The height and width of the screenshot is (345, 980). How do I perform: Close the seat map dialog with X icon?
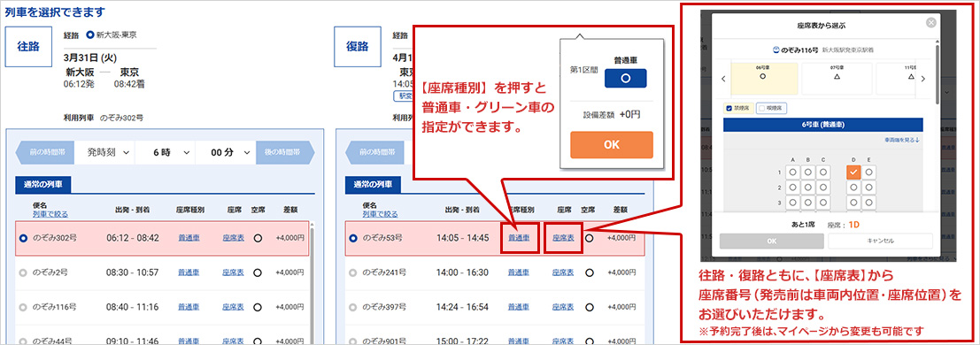click(931, 22)
